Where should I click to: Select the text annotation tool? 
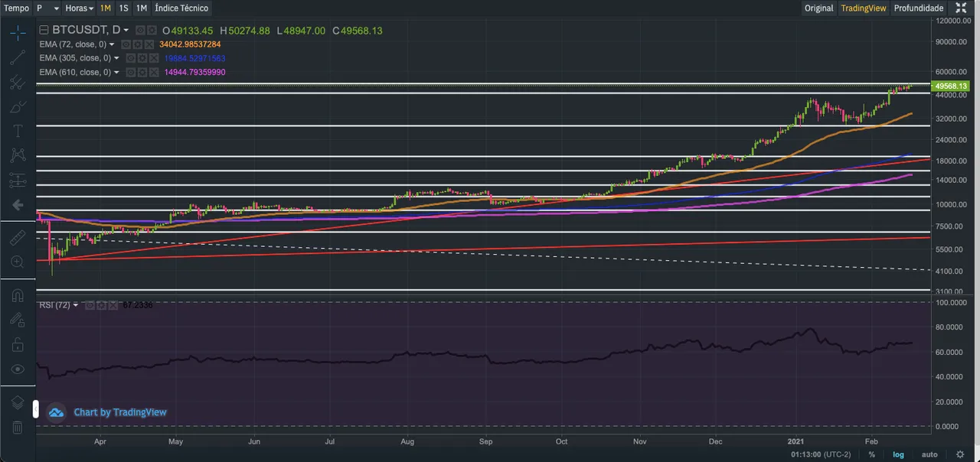click(x=18, y=132)
